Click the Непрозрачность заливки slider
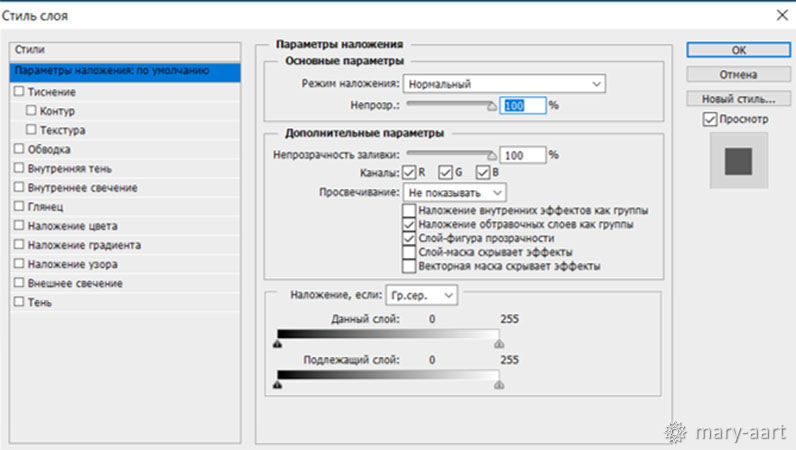 tap(450, 156)
